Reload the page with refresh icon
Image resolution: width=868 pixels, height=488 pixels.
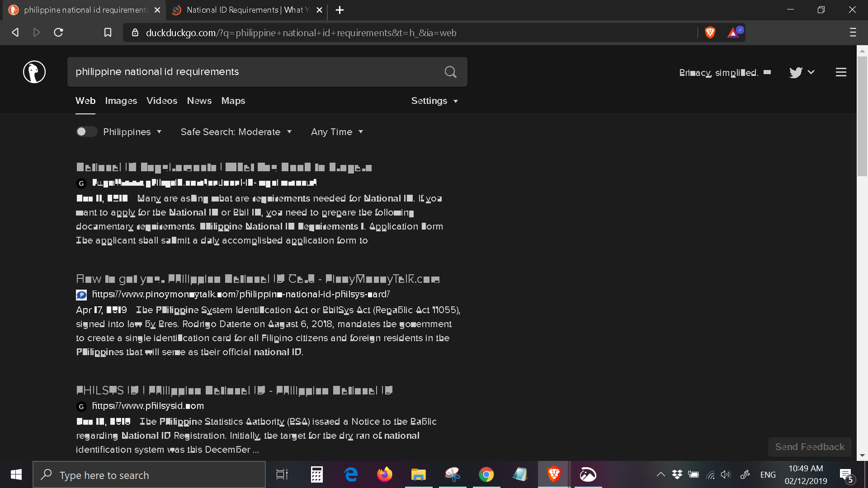pyautogui.click(x=58, y=33)
